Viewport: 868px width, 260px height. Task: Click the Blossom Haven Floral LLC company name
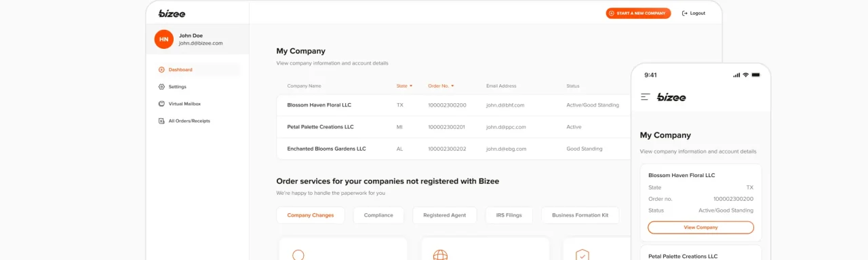[319, 105]
